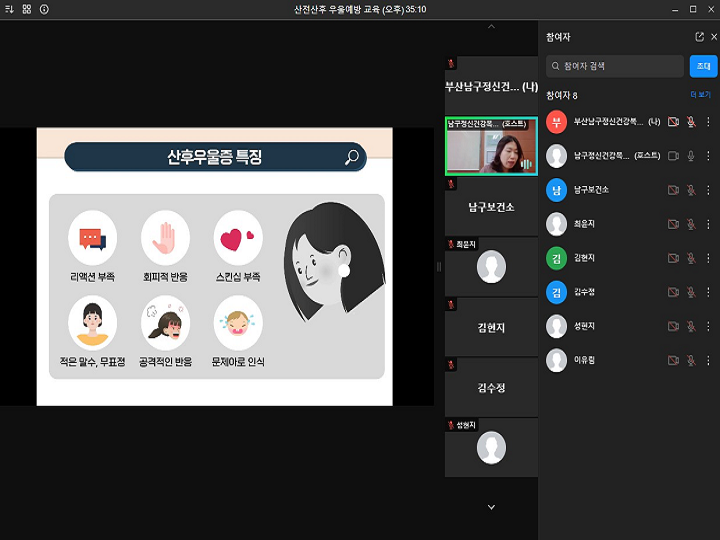
Task: Open the meeting info icon in title bar
Action: click(44, 9)
